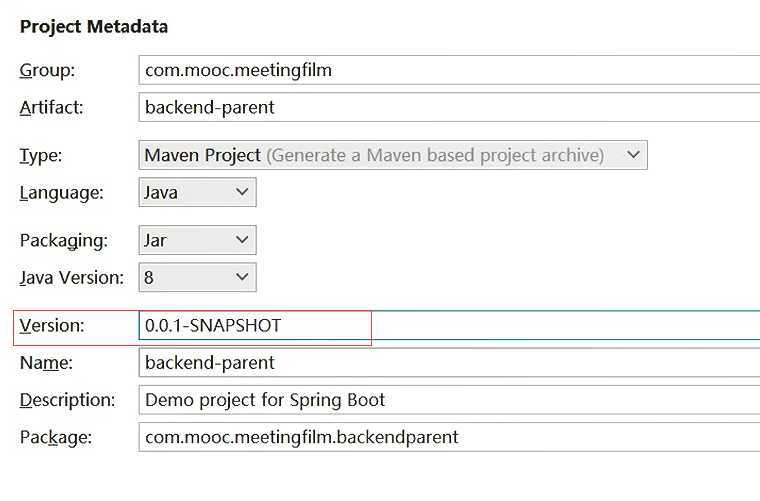Click the Version field with 0.0.1-SNAPSHOT
Image resolution: width=760 pixels, height=501 pixels.
(449, 325)
